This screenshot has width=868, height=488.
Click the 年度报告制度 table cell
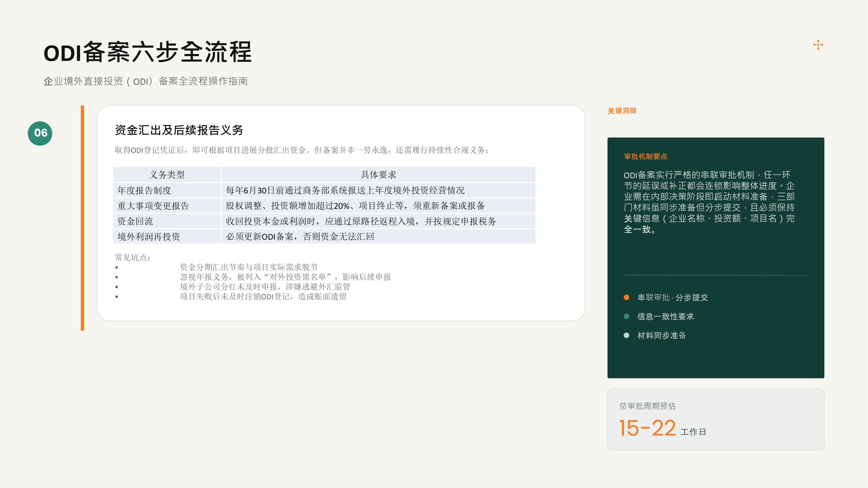(167, 190)
